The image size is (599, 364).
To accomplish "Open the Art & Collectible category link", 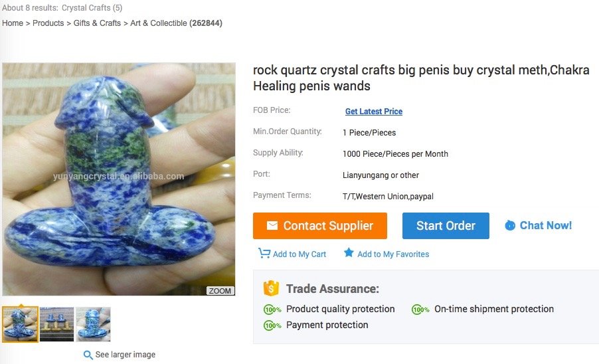I will click(x=158, y=23).
